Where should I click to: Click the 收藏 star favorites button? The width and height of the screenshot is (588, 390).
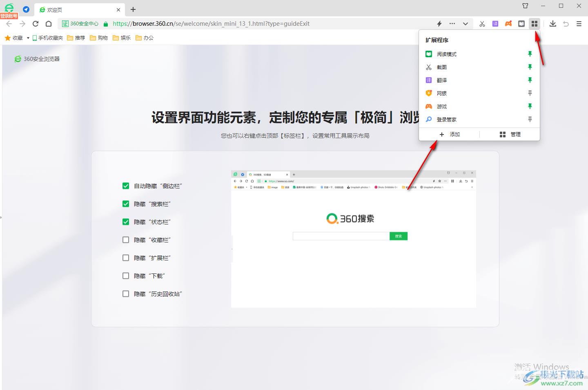click(14, 38)
